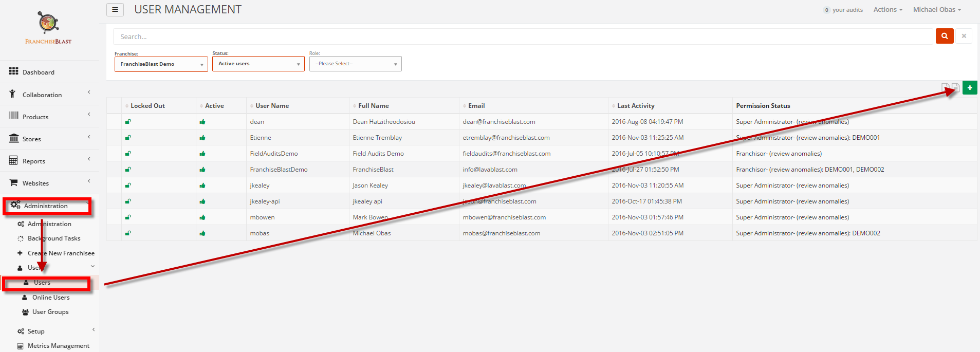The image size is (980, 352).
Task: Toggle the lock icon for user mobas
Action: tap(128, 233)
